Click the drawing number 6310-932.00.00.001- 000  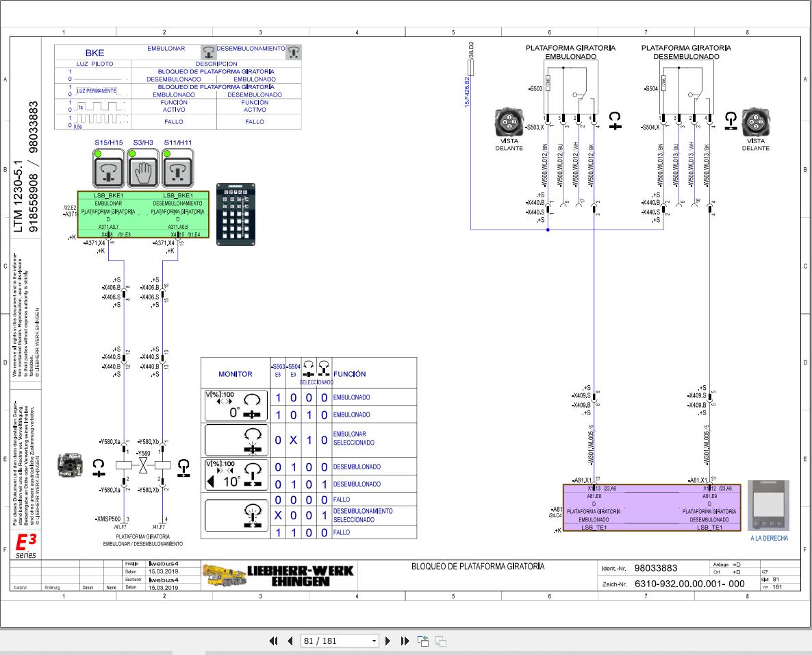tap(689, 584)
